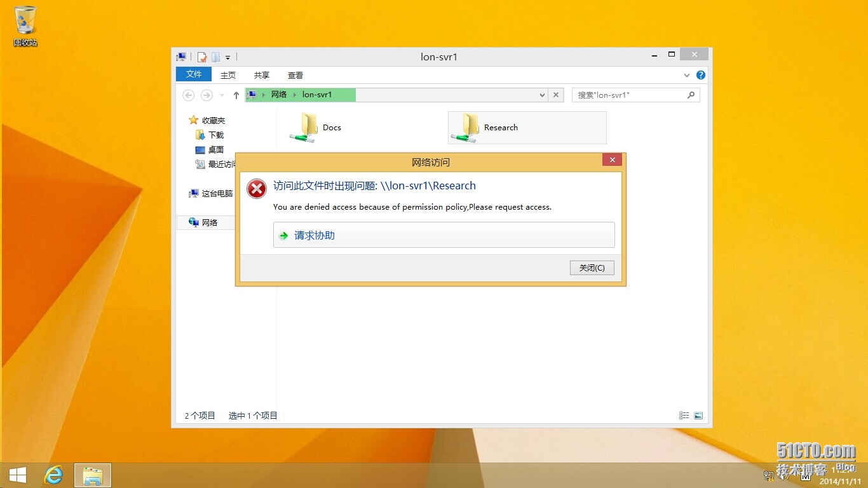Viewport: 868px width, 488px height.
Task: Click the 关闭(C) button in dialog
Action: coord(592,268)
